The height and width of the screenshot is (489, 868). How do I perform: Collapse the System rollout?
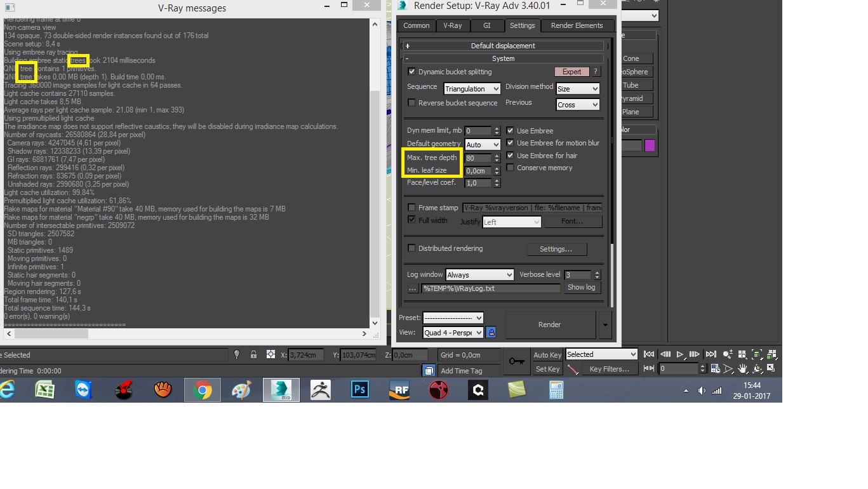coord(503,58)
